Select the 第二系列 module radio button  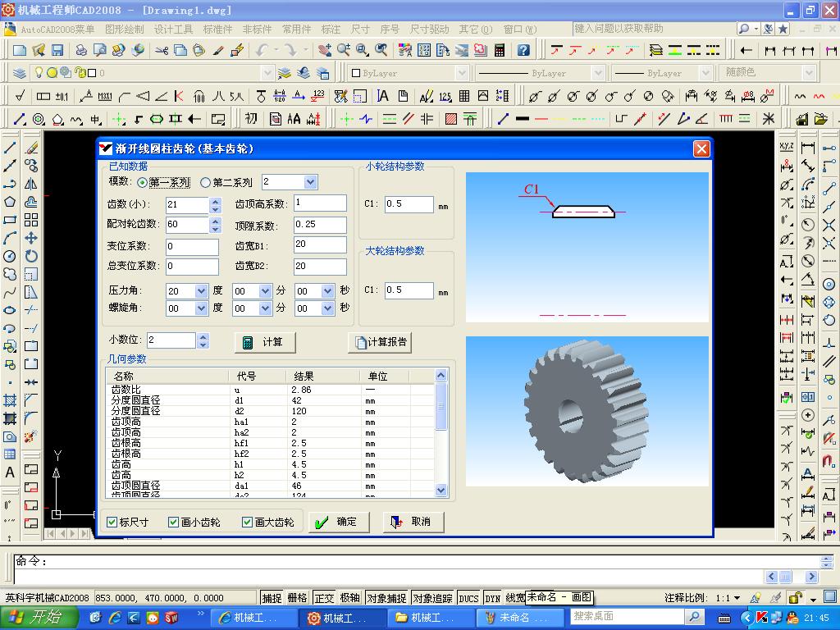205,183
